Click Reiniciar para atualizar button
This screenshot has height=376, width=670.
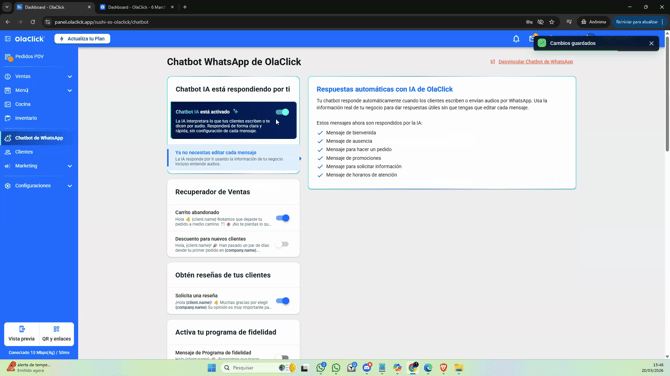point(637,22)
